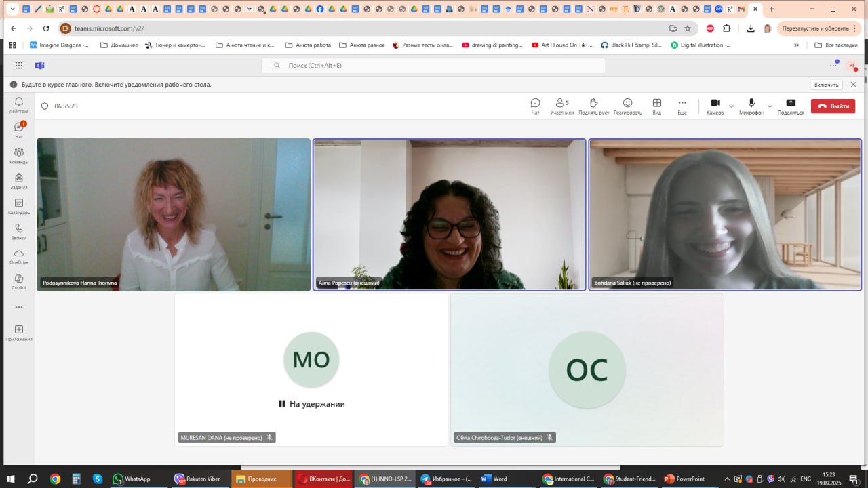Switch to Teams tab in sidebar
Image resolution: width=868 pixels, height=488 pixels.
pyautogui.click(x=19, y=155)
